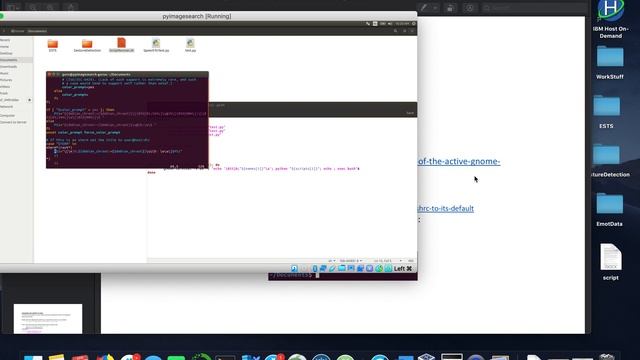Open Downloads in Files sidebar
Screen dimensions: 640x360
(8, 67)
